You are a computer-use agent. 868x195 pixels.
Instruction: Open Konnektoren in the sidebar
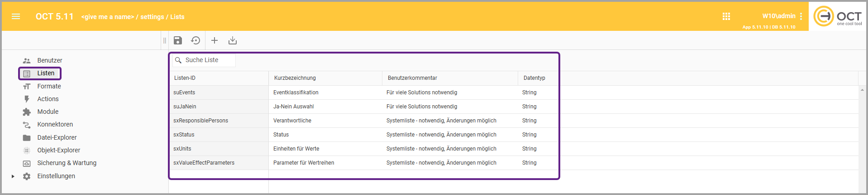pyautogui.click(x=55, y=124)
